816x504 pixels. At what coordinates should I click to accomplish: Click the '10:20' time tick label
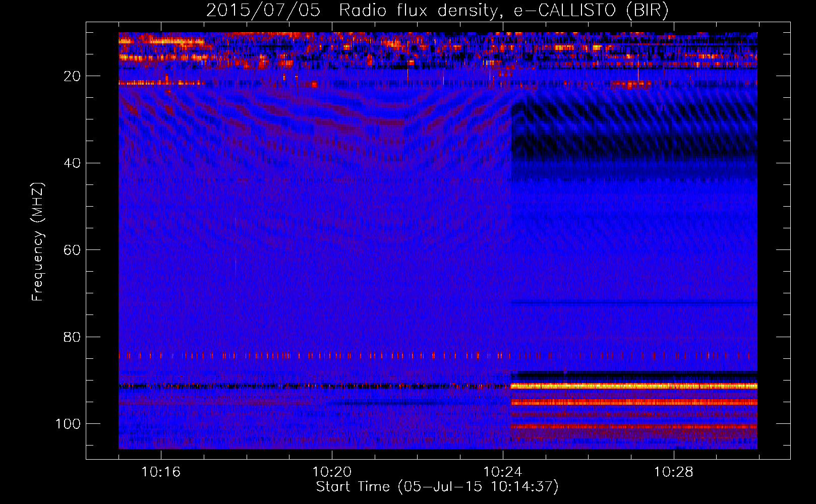click(332, 472)
